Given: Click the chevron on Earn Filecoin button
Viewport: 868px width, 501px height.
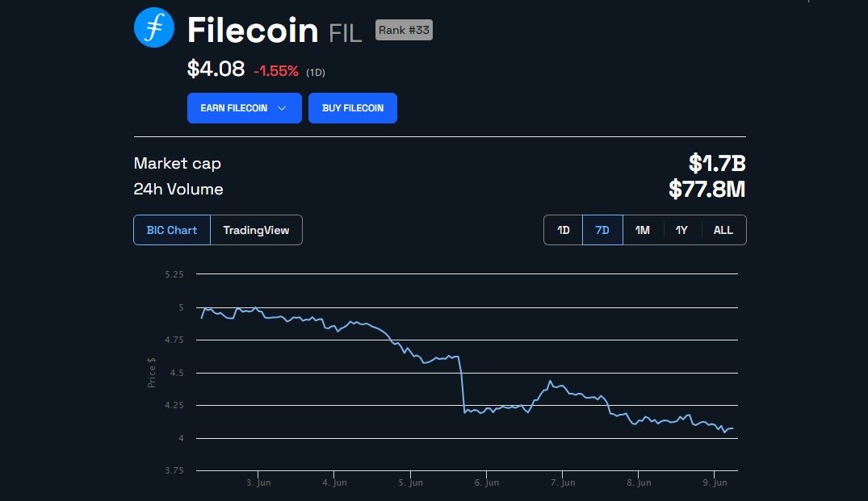Looking at the screenshot, I should point(282,108).
